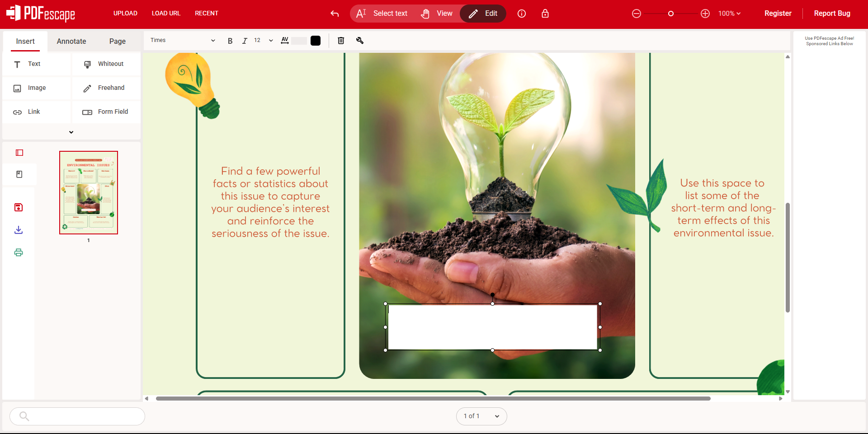Open the Times font dropdown

tap(183, 41)
